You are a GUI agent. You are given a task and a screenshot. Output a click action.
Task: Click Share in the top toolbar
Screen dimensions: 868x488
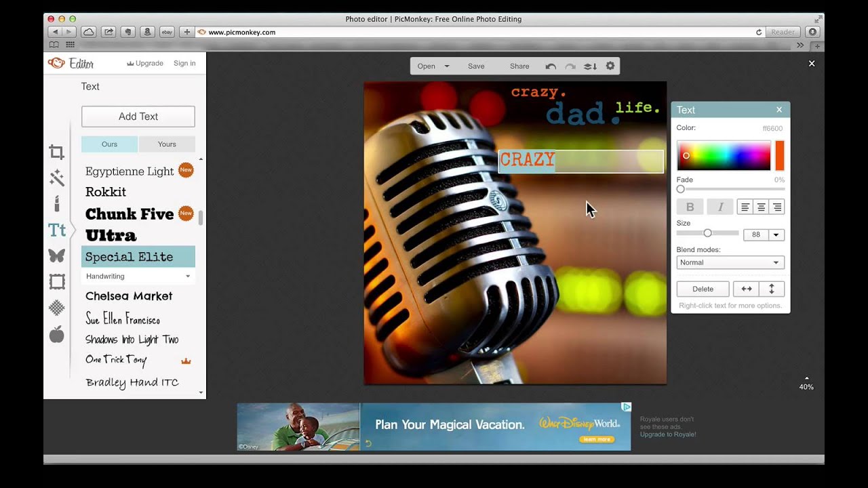click(x=519, y=66)
